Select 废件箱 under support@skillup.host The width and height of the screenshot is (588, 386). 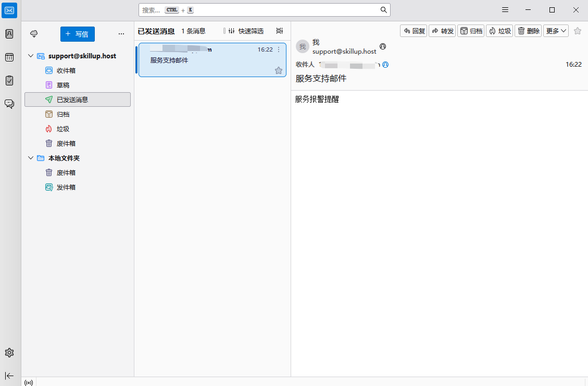78,144
